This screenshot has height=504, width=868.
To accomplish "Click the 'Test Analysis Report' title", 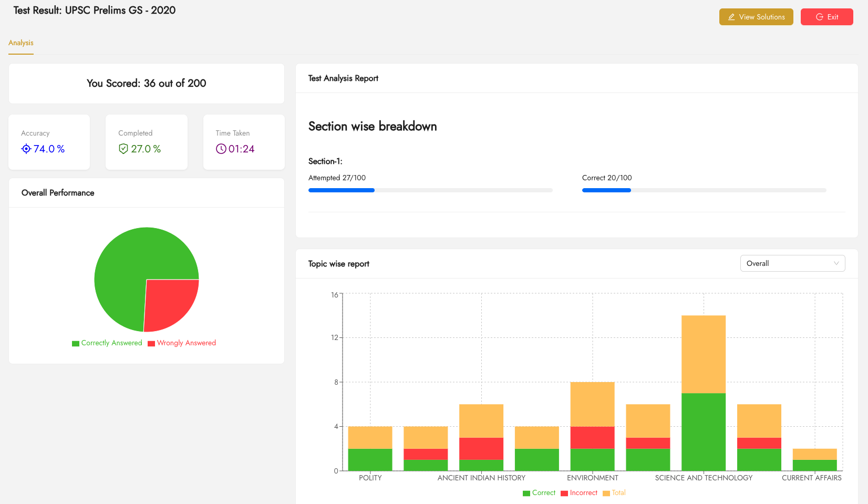I will 343,78.
